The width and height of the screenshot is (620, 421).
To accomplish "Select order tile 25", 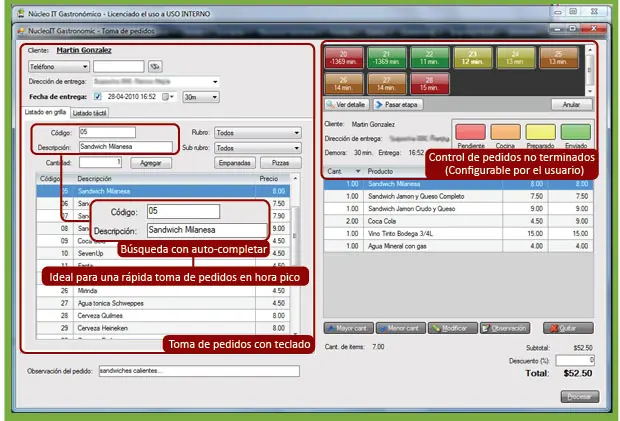I will click(x=558, y=58).
